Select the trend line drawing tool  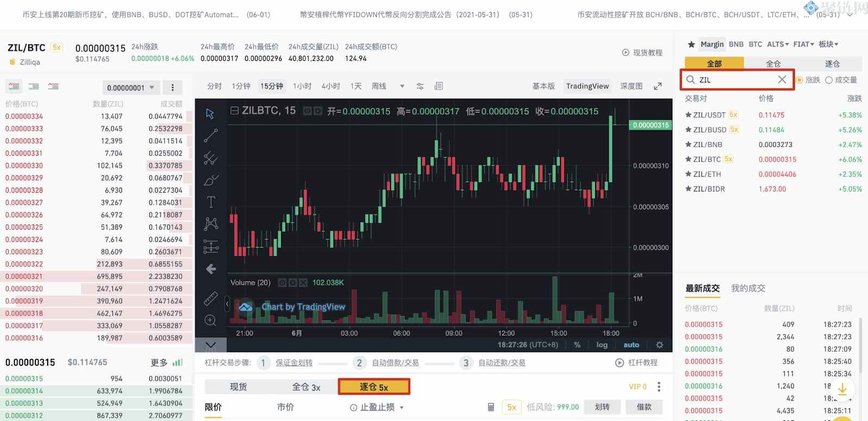point(210,136)
